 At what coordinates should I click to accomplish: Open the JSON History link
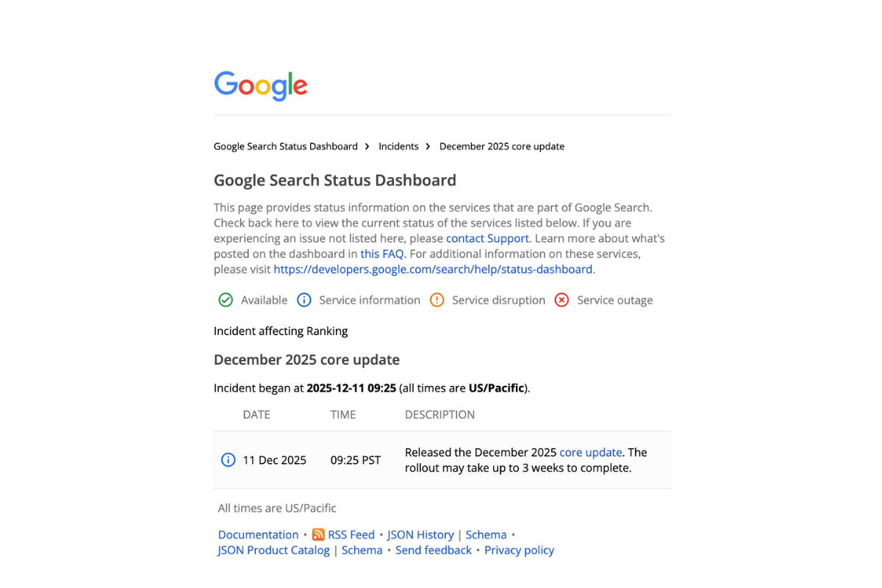click(x=420, y=534)
